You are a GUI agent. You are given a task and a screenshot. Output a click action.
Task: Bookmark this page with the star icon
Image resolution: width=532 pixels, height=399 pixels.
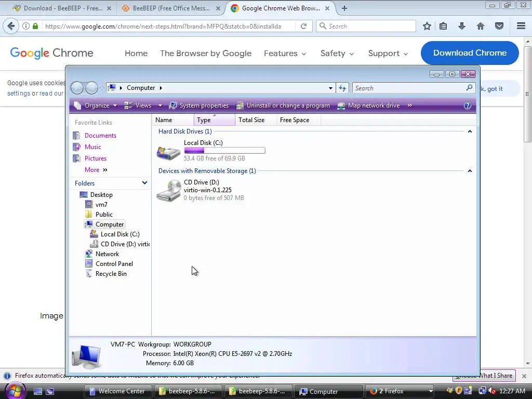[427, 26]
